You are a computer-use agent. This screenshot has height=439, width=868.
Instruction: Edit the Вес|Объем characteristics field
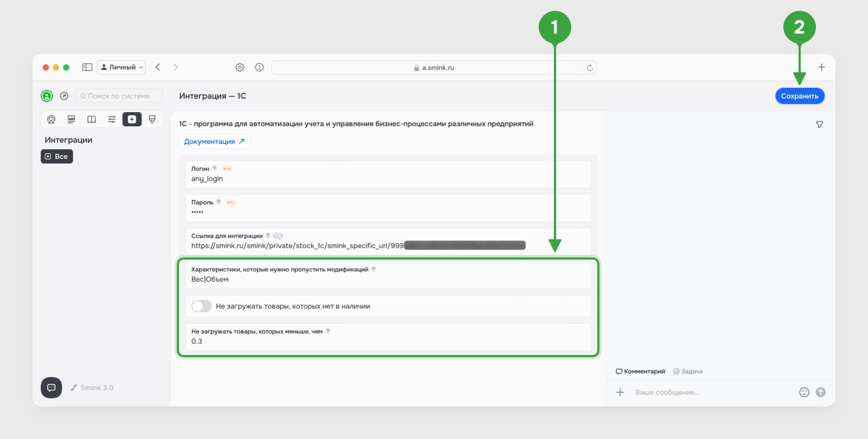click(388, 275)
